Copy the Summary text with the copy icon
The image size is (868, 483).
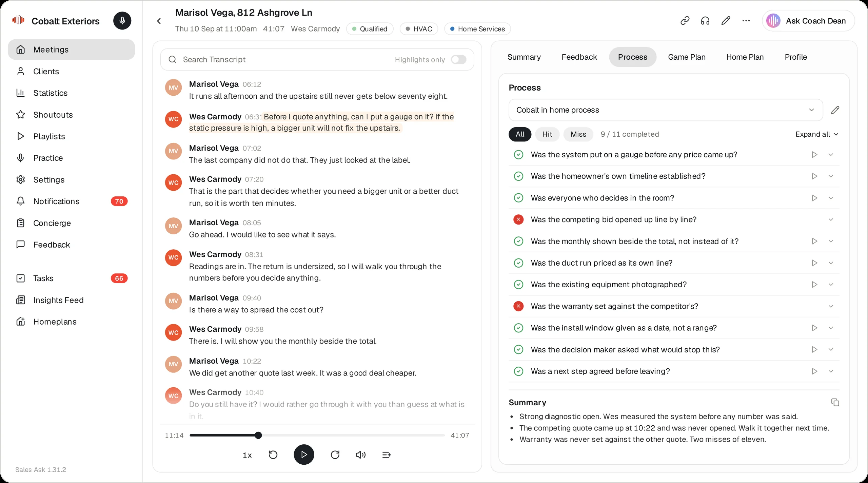[835, 402]
